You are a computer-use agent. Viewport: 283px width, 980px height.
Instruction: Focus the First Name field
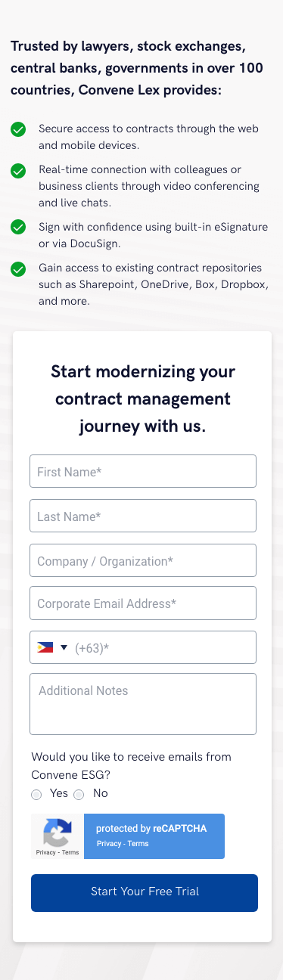pyautogui.click(x=143, y=471)
